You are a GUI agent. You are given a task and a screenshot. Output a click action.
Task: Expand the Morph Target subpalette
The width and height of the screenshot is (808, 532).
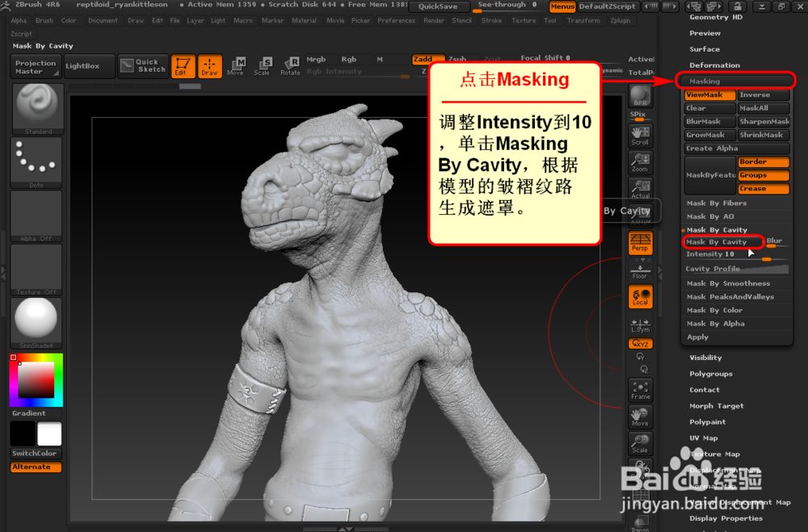coord(716,406)
